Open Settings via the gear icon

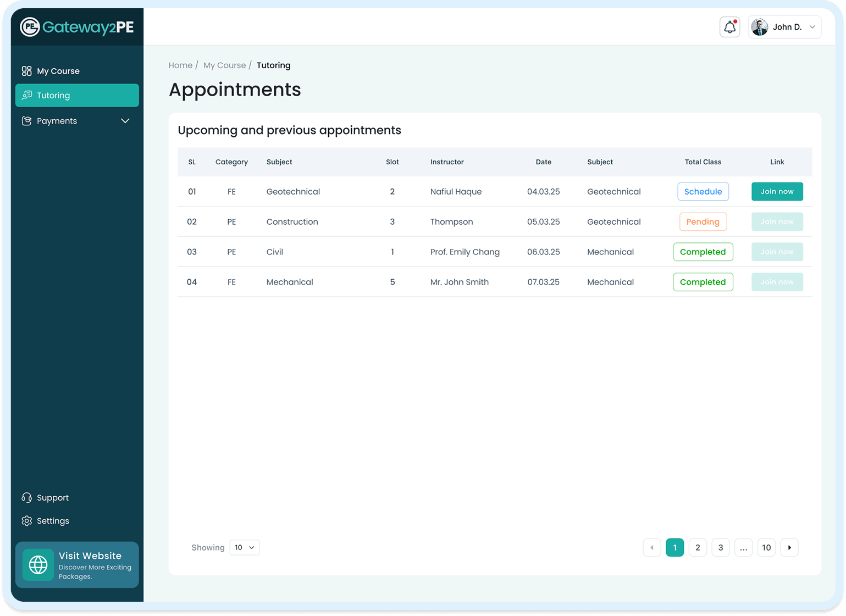point(26,520)
